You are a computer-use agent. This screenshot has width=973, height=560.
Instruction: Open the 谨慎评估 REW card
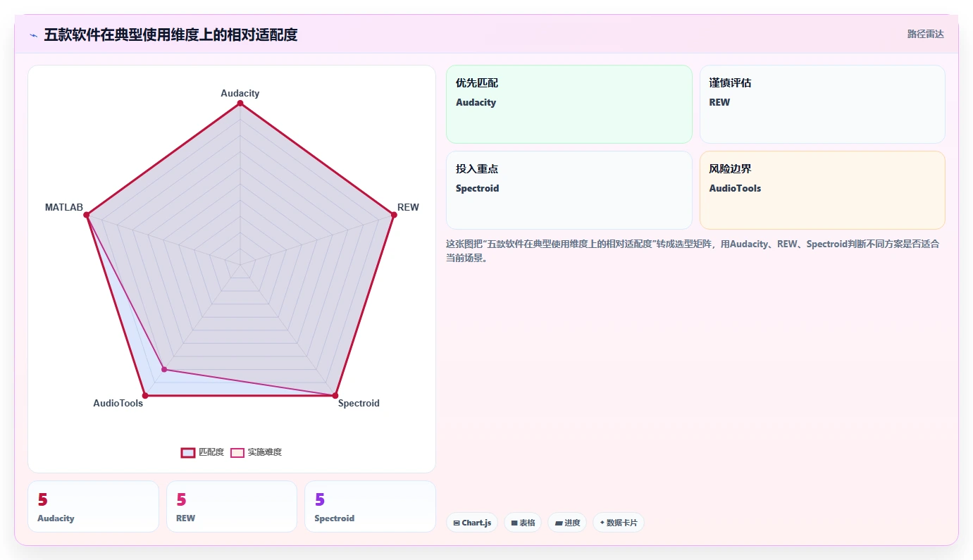coord(822,104)
